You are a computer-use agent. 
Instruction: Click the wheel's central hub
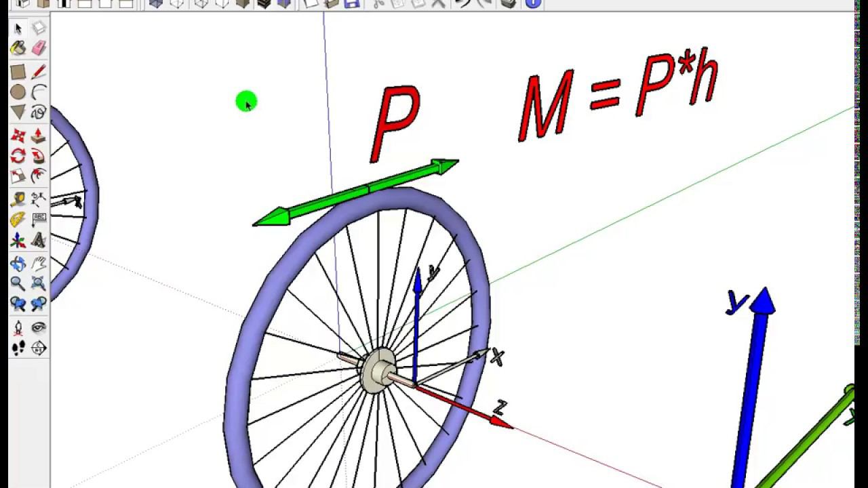tap(380, 371)
